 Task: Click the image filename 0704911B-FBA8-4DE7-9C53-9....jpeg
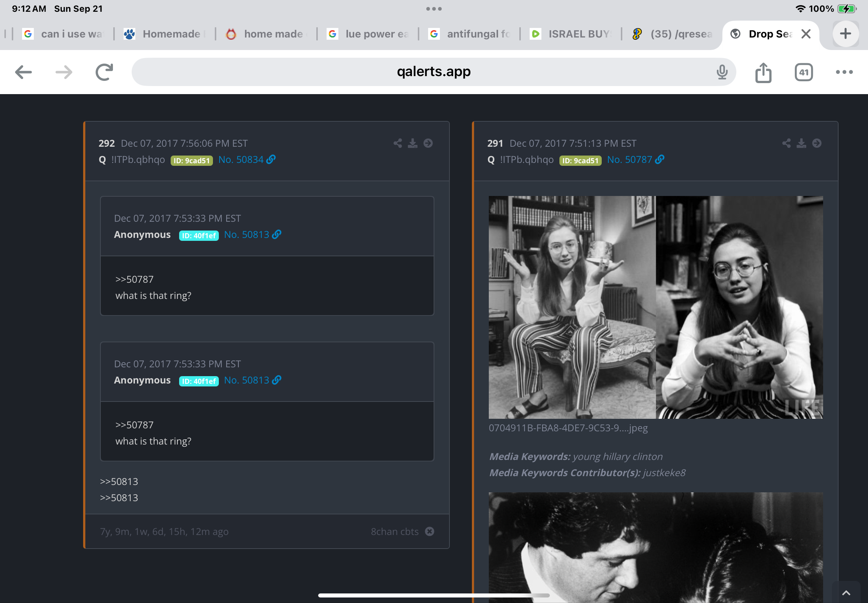(568, 428)
